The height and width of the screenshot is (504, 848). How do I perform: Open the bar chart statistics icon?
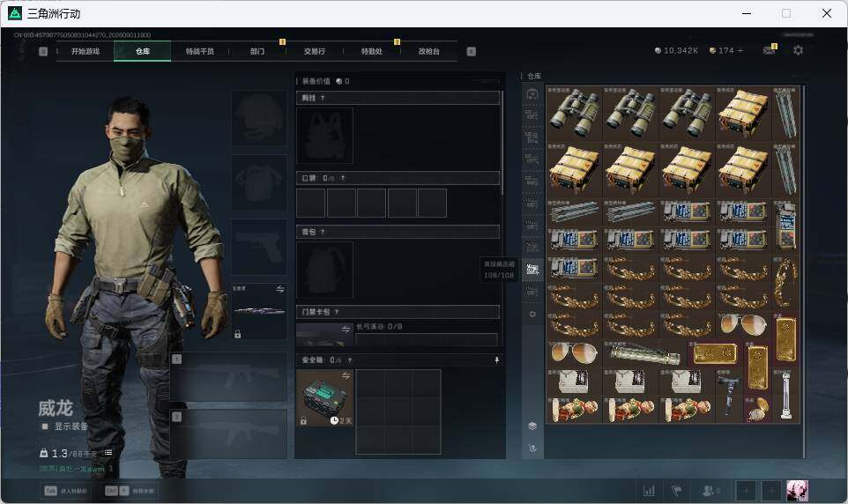tap(649, 491)
